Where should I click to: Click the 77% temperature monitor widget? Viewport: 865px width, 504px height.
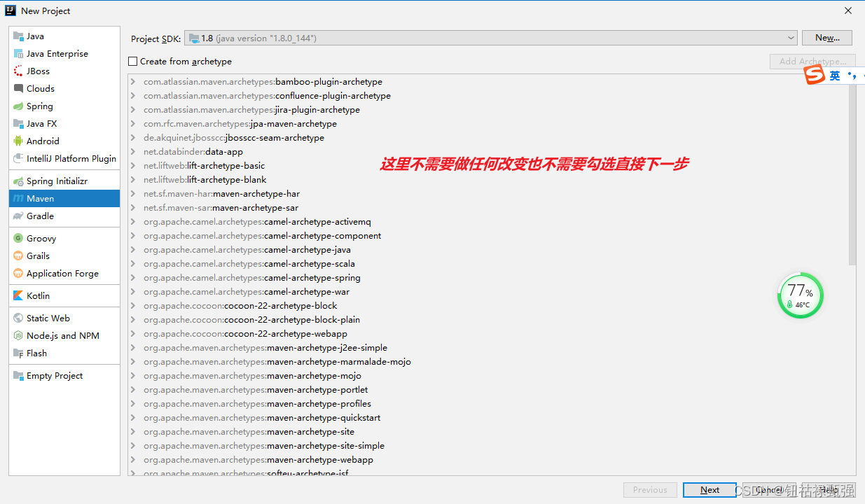[x=801, y=295]
